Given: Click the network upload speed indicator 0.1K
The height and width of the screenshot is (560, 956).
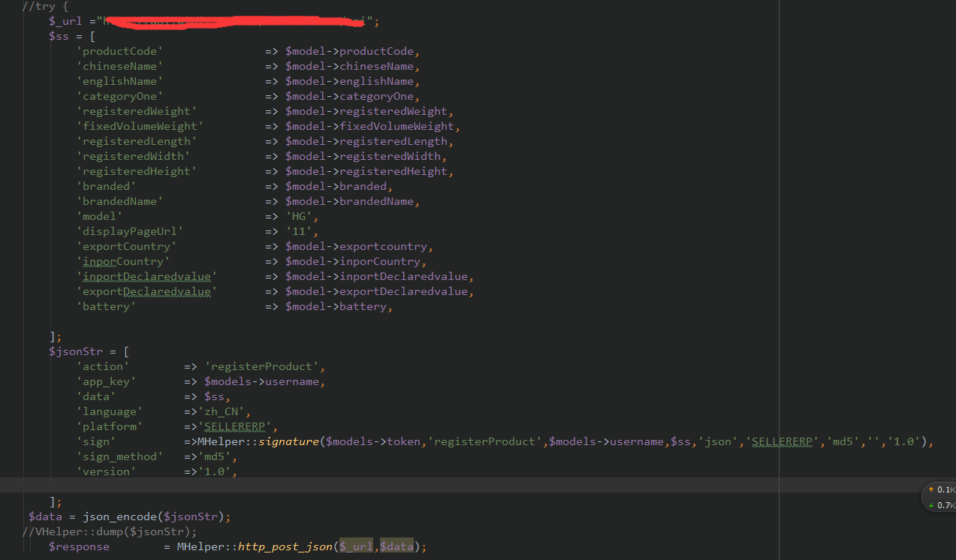Looking at the screenshot, I should (x=941, y=489).
